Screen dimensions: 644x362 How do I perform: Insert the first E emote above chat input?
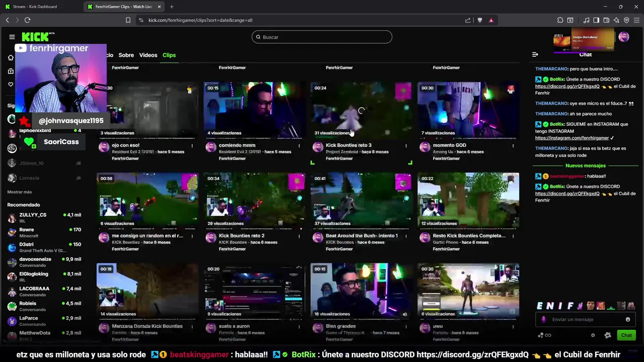coord(540,306)
